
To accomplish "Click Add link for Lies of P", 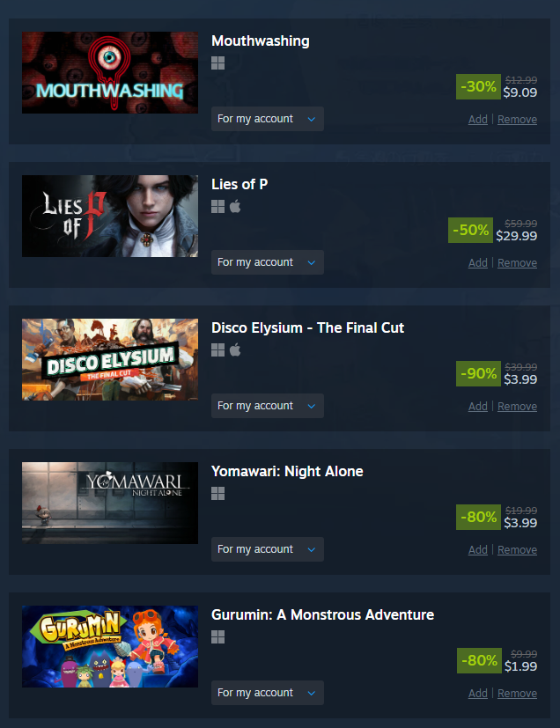I will 478,263.
